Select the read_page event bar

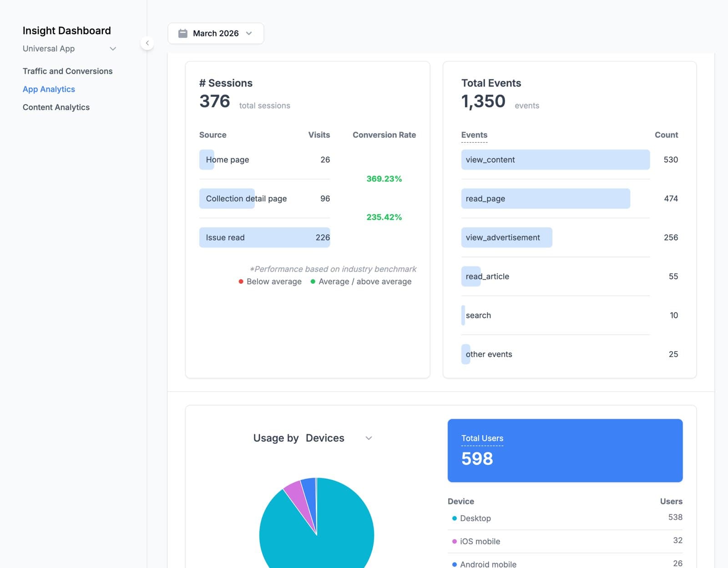point(546,199)
